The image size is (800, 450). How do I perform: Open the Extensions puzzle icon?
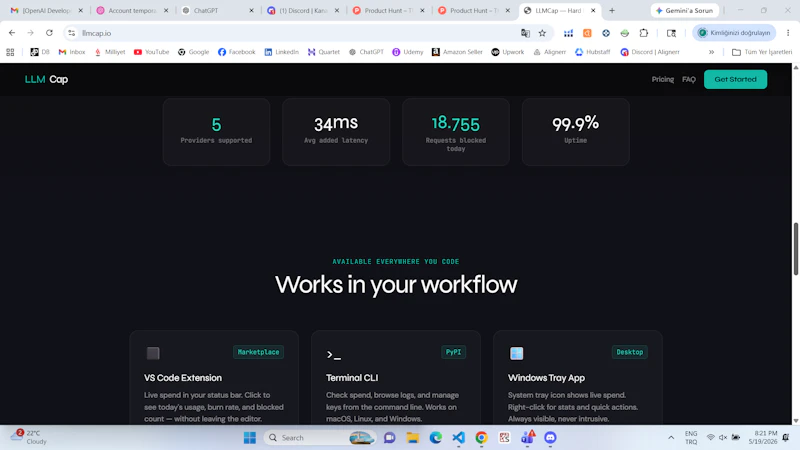pos(644,33)
